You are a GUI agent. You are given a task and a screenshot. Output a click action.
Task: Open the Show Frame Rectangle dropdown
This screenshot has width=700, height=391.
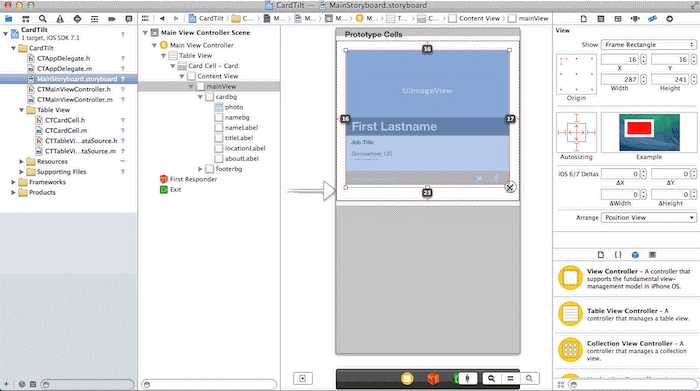[648, 45]
